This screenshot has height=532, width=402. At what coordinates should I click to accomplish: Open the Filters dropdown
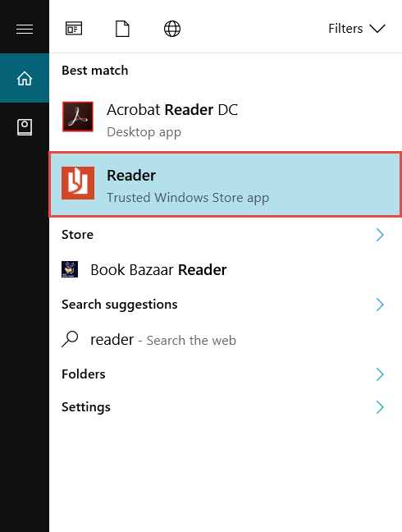(x=357, y=29)
